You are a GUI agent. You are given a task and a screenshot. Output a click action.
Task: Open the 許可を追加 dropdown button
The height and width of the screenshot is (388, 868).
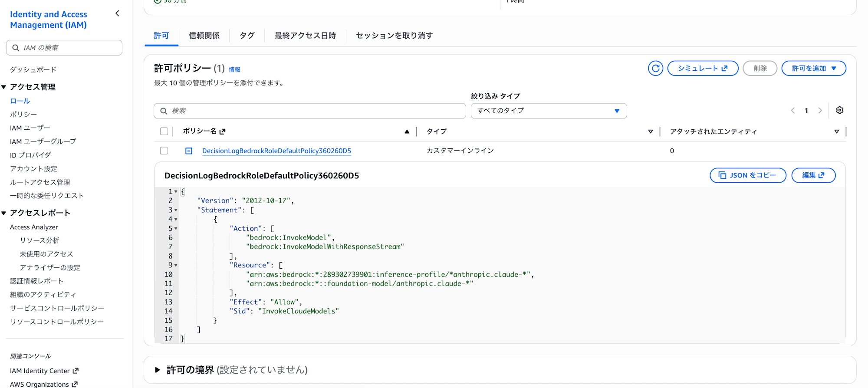814,68
